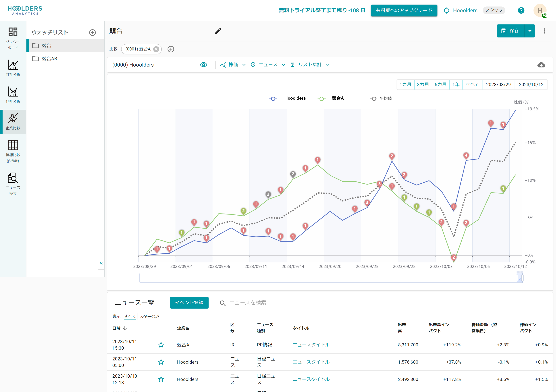Star the 競合A news row

pos(161,345)
